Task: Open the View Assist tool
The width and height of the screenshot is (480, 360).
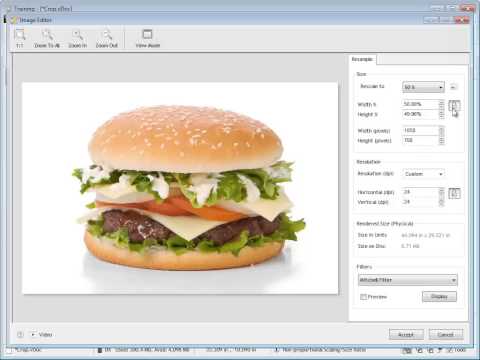Action: point(148,39)
